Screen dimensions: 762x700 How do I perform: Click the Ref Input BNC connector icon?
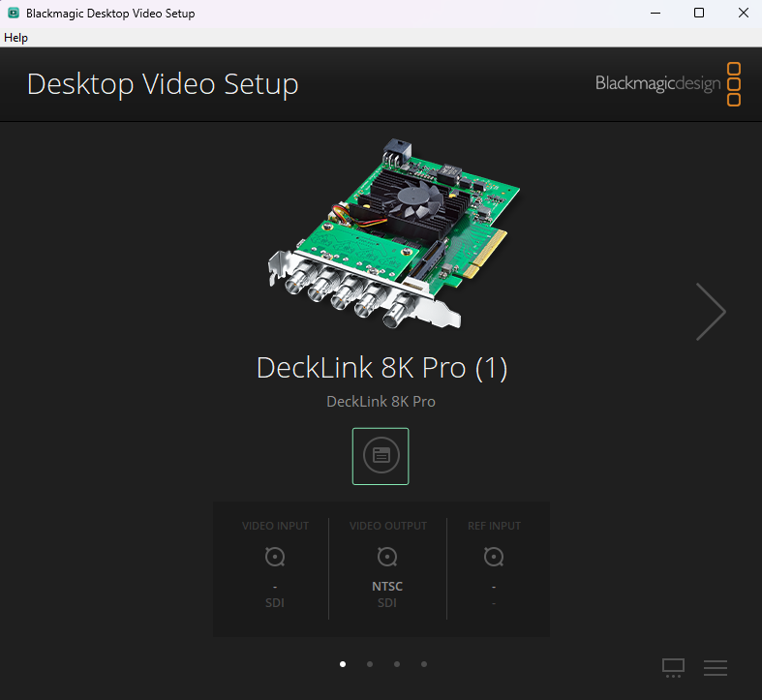[x=494, y=557]
